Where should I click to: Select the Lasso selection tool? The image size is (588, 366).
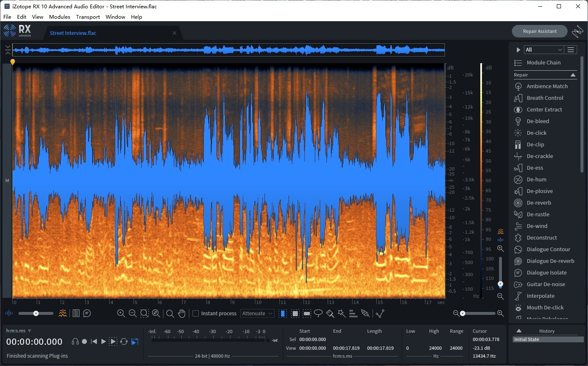(x=318, y=313)
